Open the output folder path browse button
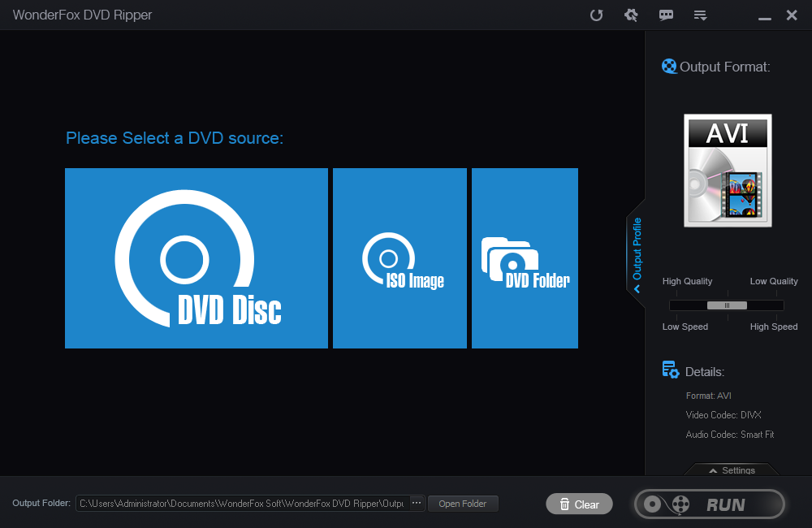This screenshot has width=812, height=528. pos(416,503)
